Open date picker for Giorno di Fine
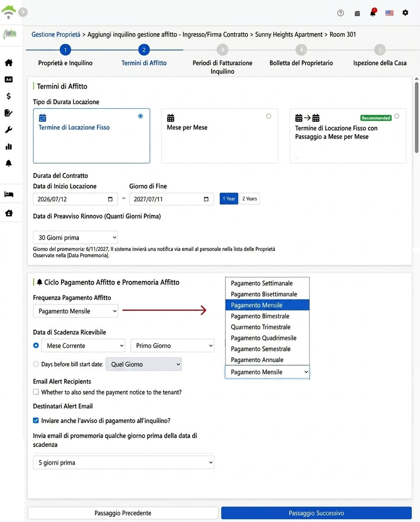Image resolution: width=420 pixels, height=522 pixels. click(206, 199)
